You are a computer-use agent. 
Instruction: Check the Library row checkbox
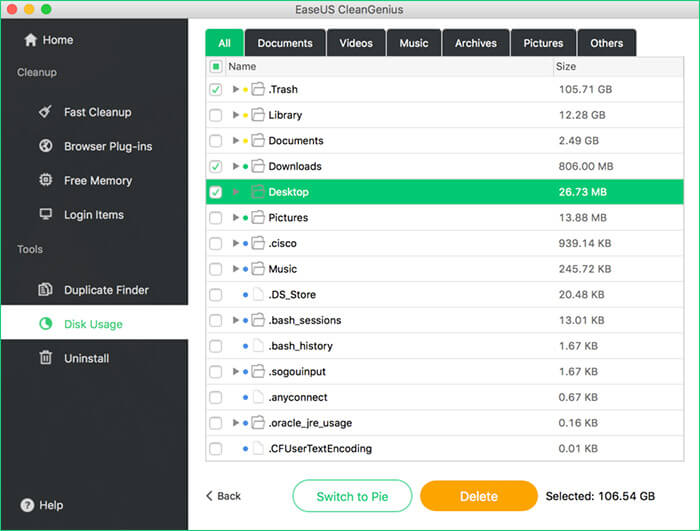(x=216, y=115)
